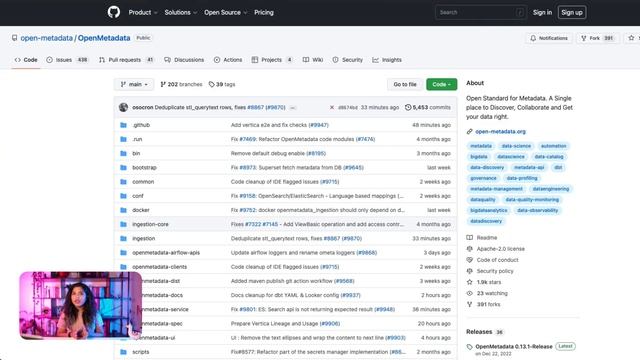The image size is (640, 360).
Task: Visit the open-metadata.org website link
Action: pyautogui.click(x=500, y=131)
